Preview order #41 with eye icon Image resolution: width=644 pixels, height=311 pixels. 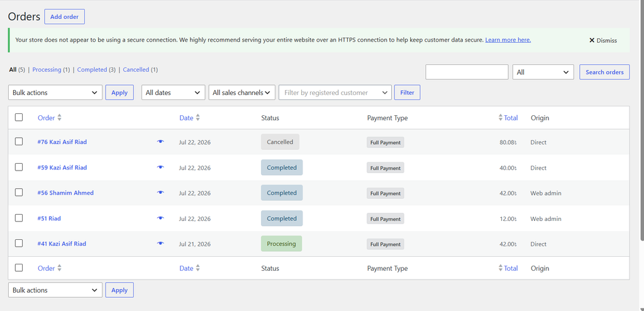click(160, 244)
